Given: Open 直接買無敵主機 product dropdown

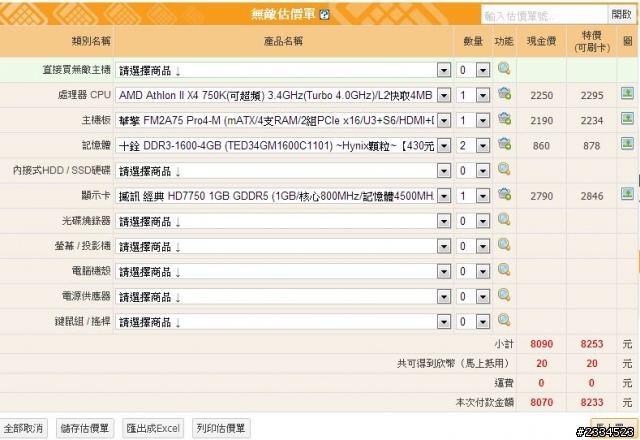Looking at the screenshot, I should (x=283, y=70).
